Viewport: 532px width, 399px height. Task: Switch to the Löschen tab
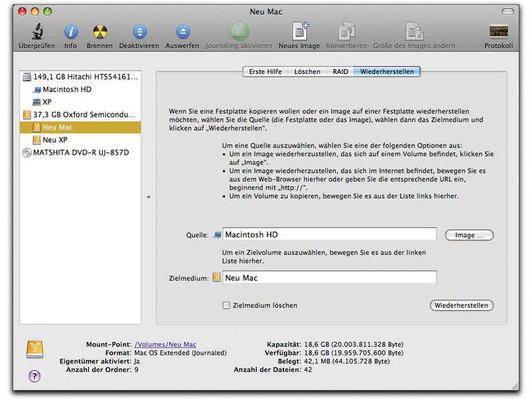click(307, 72)
